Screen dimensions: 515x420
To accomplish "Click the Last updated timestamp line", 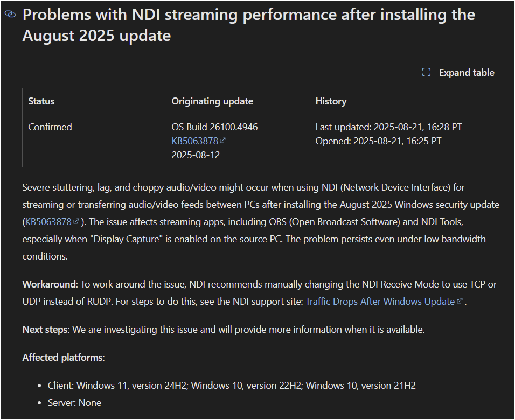I will click(x=388, y=127).
